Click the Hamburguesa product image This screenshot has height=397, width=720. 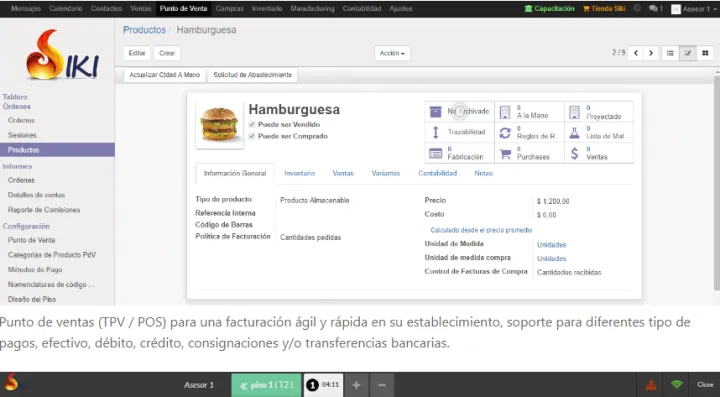[x=219, y=125]
